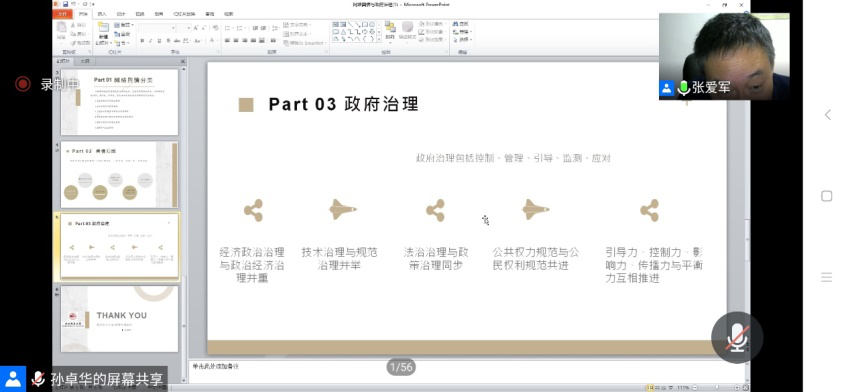The width and height of the screenshot is (850, 392).
Task: Apply italic formatting with the I icon
Action: (151, 41)
